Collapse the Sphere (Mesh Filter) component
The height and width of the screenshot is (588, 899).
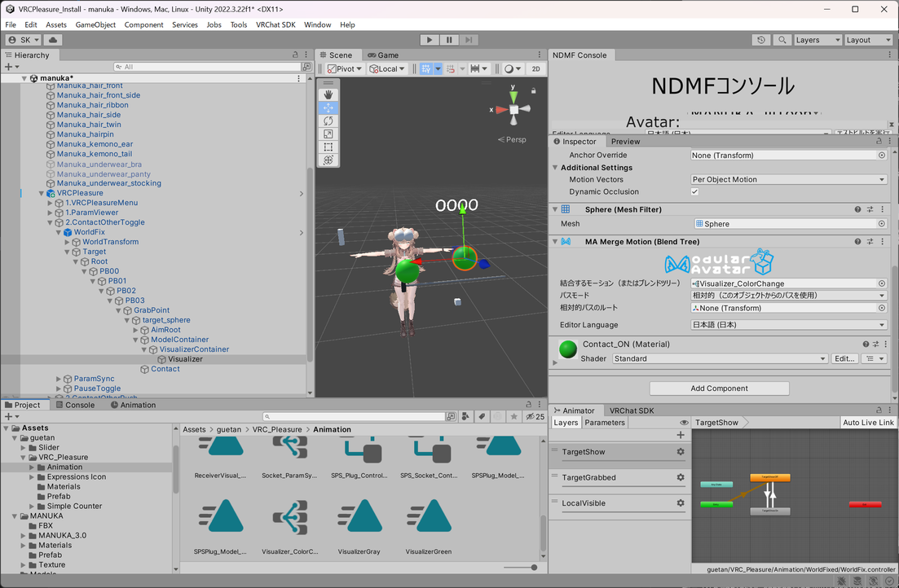[555, 209]
